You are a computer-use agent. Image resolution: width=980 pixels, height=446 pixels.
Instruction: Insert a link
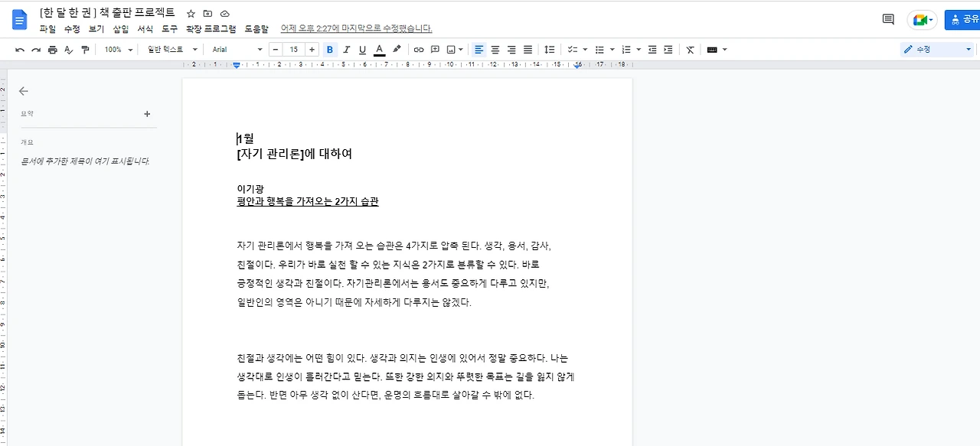pos(418,49)
